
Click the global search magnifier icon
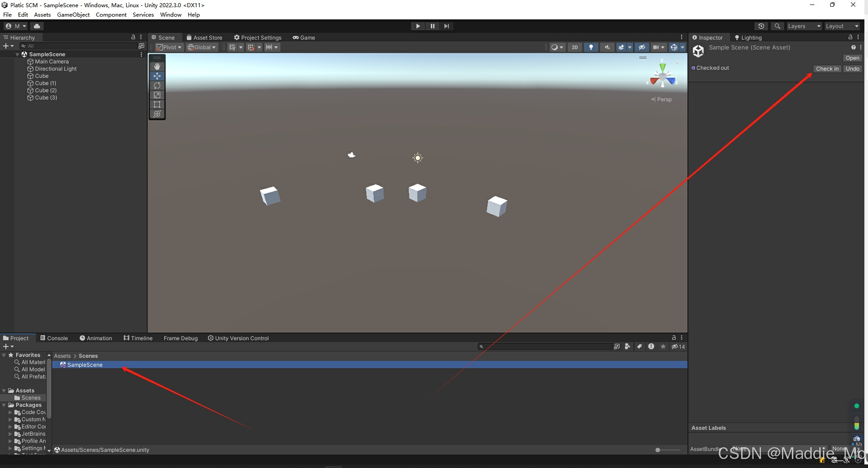click(777, 26)
